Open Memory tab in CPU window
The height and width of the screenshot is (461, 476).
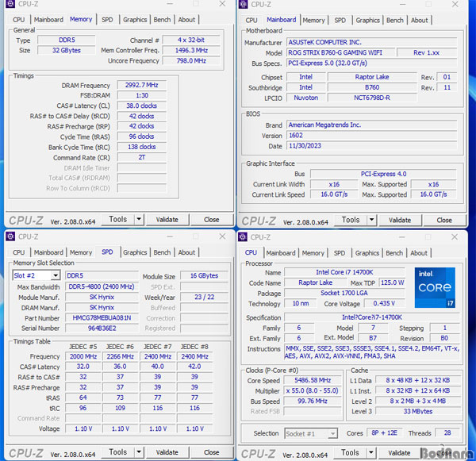pos(313,253)
